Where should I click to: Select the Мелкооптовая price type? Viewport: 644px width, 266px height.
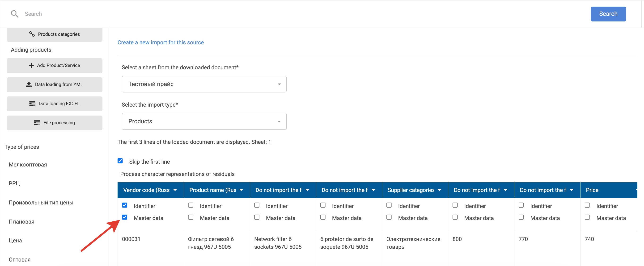click(28, 165)
